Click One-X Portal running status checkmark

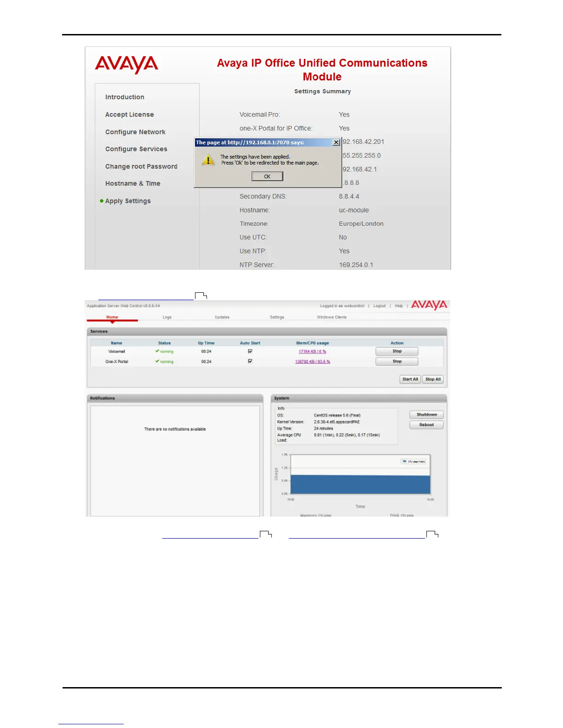coord(157,361)
